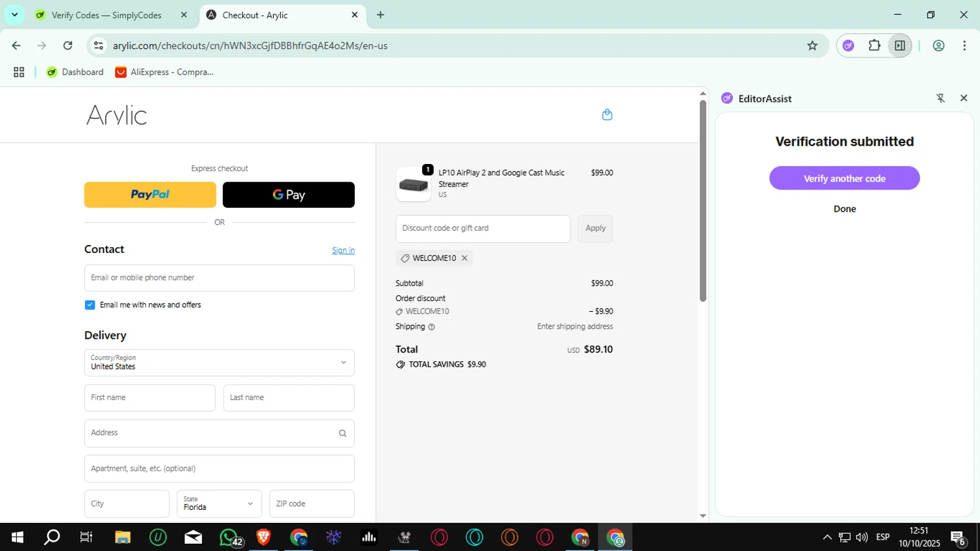Open the Chrome profile avatar icon

938,46
